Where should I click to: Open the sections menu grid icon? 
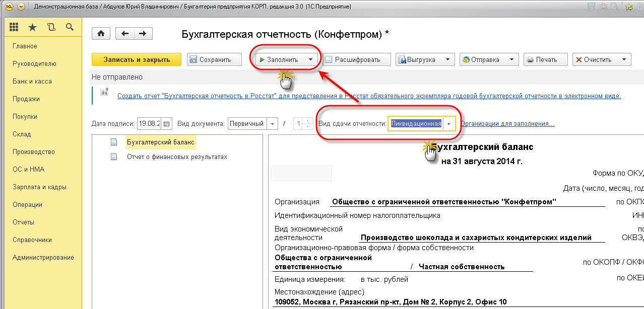(14, 27)
